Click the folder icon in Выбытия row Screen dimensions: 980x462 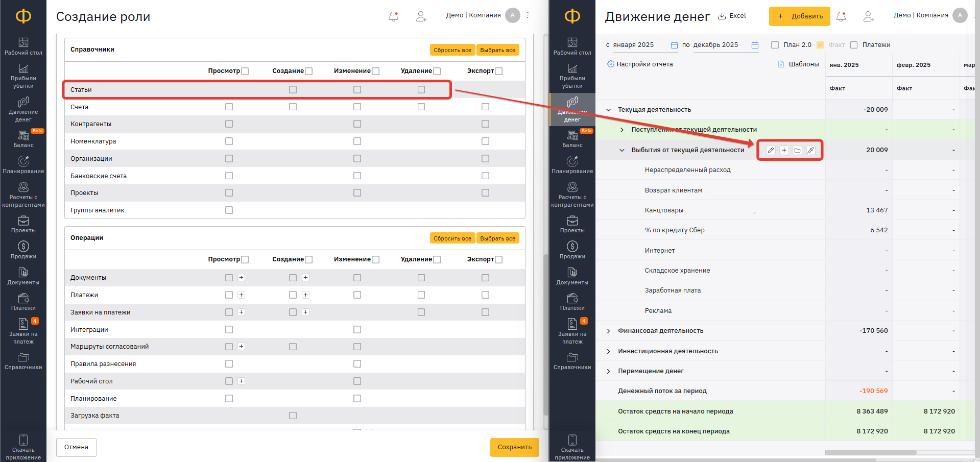click(797, 150)
